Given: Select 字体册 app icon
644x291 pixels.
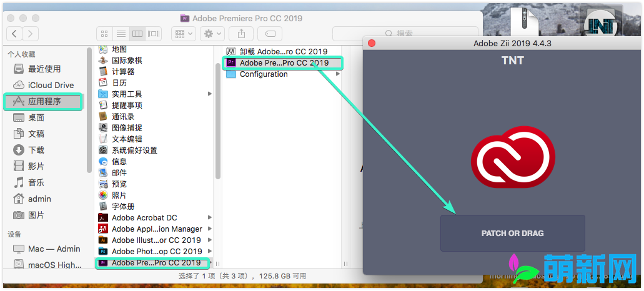Looking at the screenshot, I should (x=103, y=206).
